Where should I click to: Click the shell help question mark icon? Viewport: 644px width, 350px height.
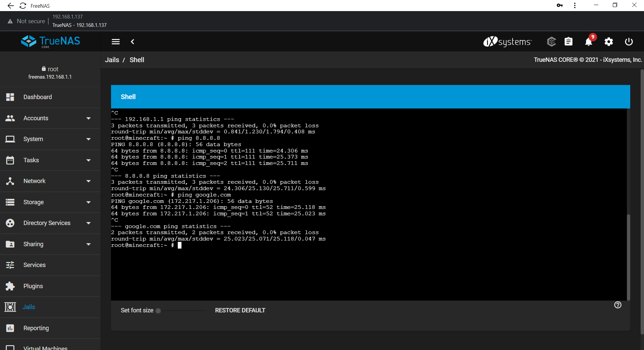(x=618, y=305)
